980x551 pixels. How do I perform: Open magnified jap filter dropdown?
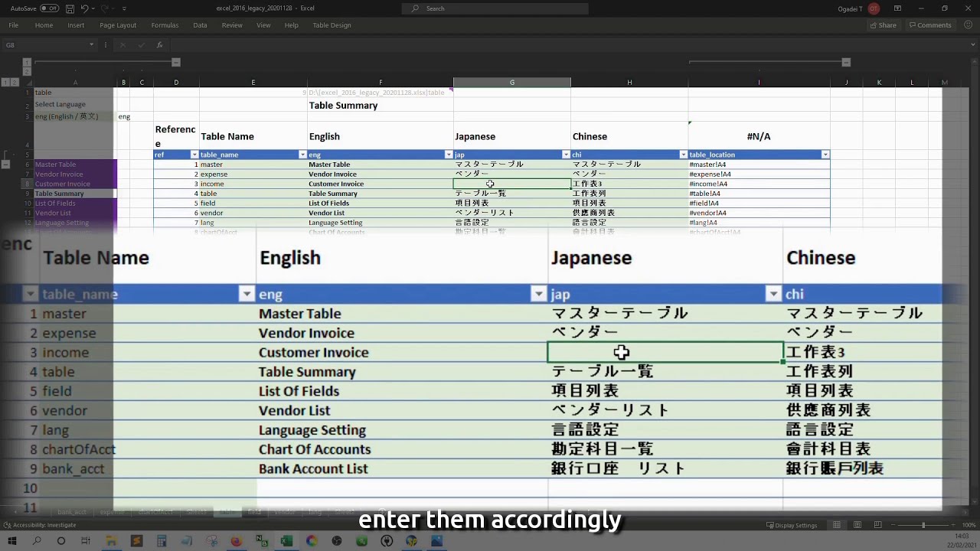coord(773,294)
